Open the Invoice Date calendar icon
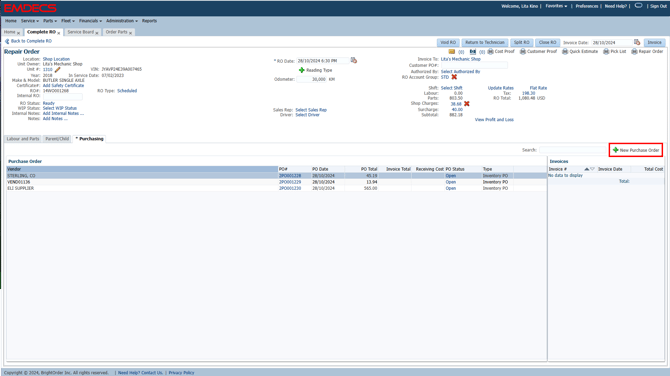The image size is (670, 376). coord(637,42)
